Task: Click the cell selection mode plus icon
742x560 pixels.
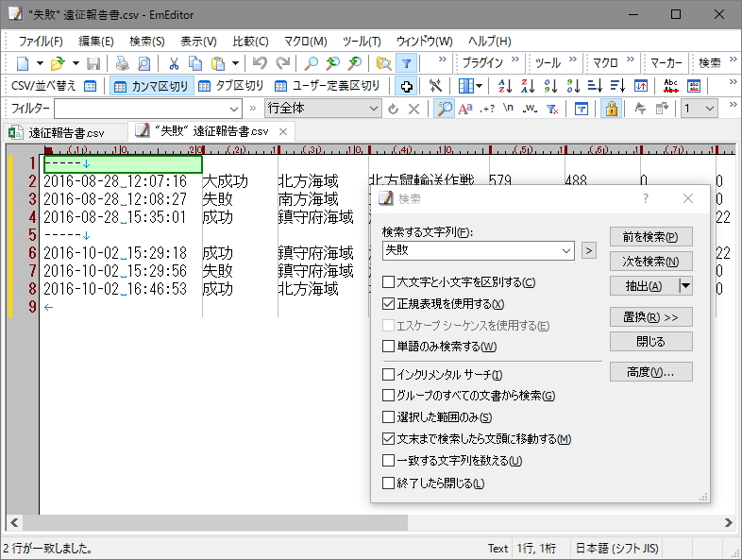Action: point(406,86)
